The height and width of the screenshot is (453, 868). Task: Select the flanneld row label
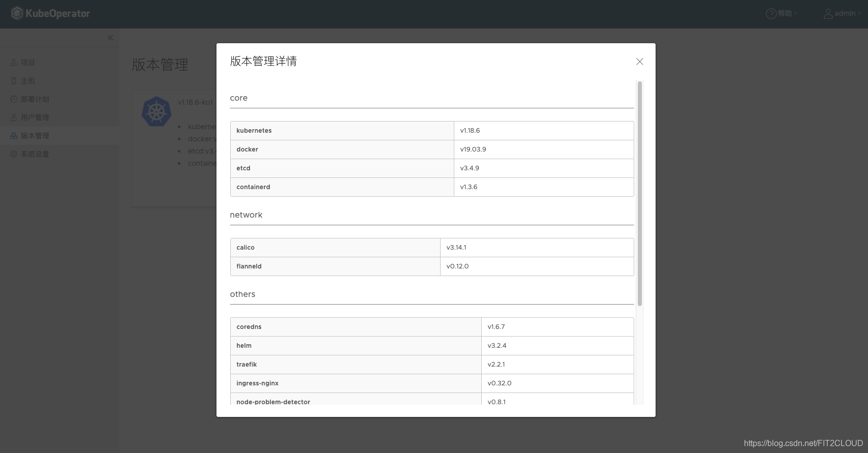tap(249, 266)
